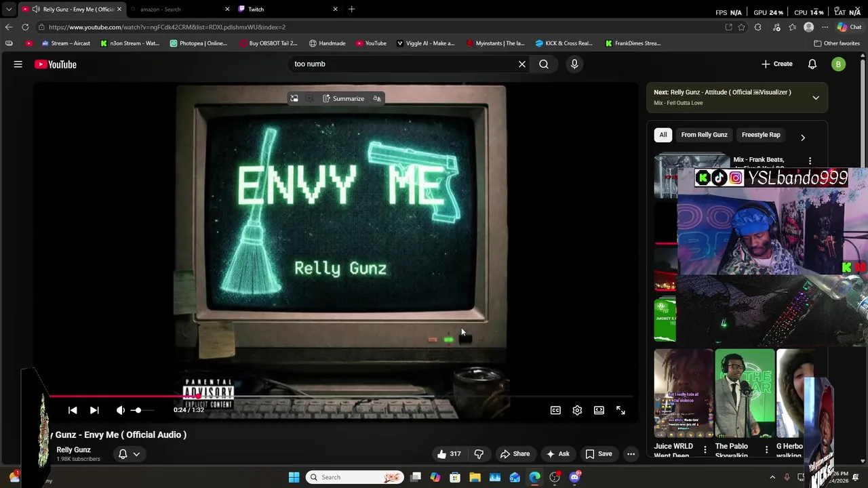Like the video with 317 likes
This screenshot has height=488, width=868.
pyautogui.click(x=449, y=454)
